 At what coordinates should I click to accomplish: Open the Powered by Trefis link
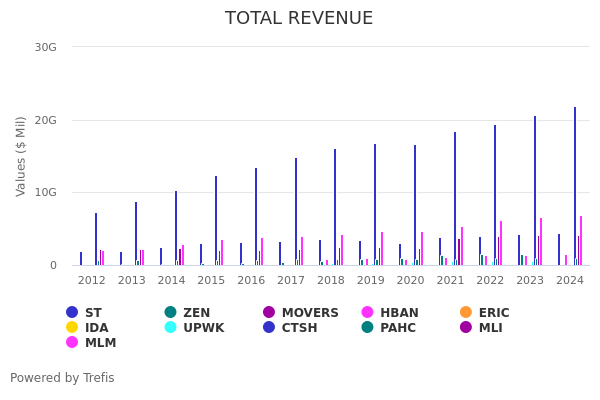pyautogui.click(x=62, y=378)
